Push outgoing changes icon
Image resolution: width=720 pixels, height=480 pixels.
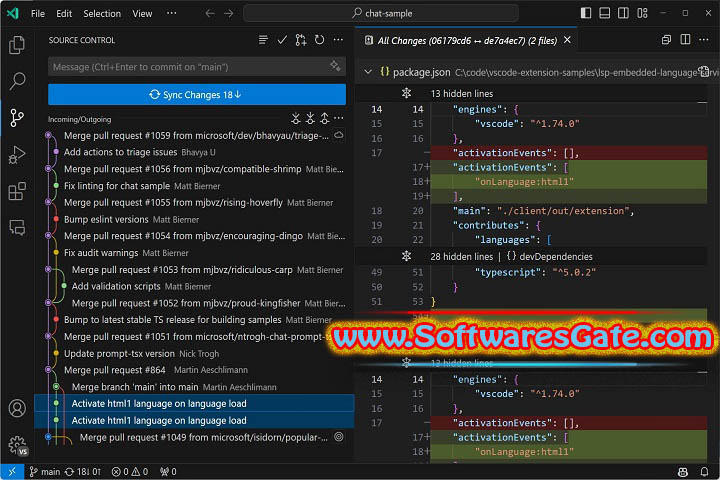325,119
